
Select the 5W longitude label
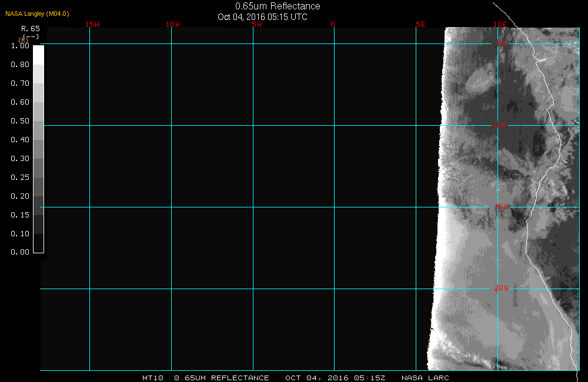click(256, 25)
